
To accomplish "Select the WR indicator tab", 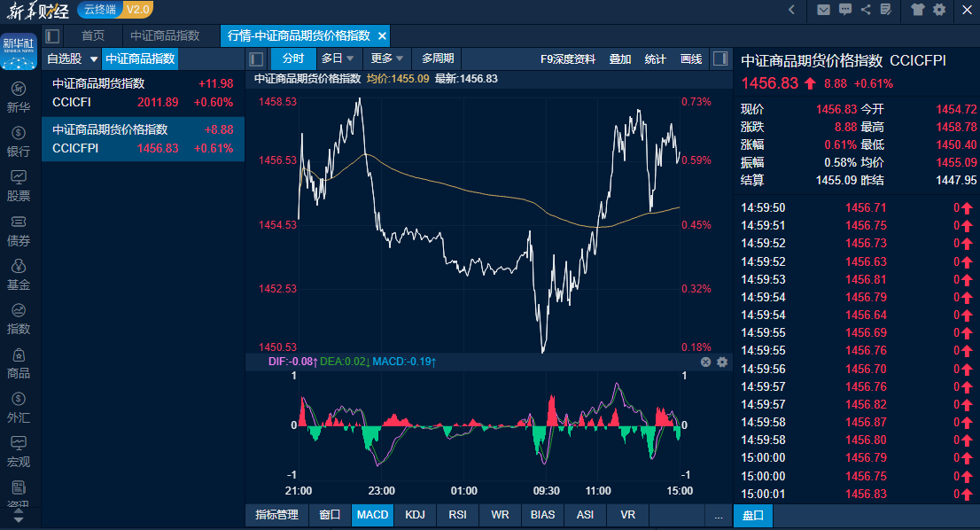I will [500, 515].
